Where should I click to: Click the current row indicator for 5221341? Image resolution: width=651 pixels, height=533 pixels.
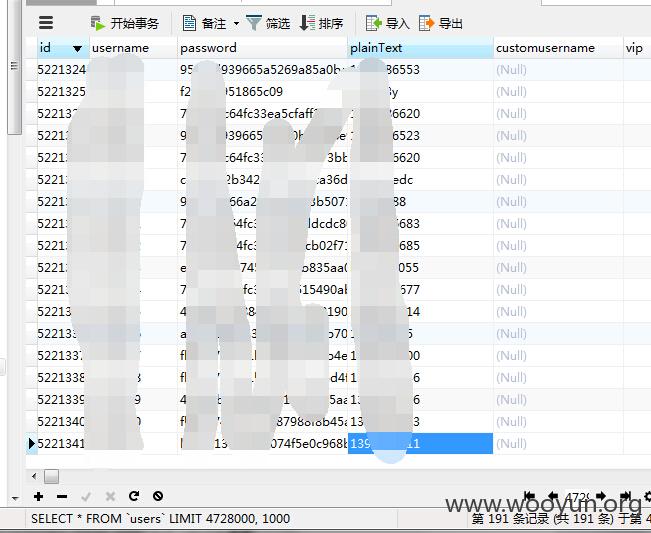(x=32, y=444)
